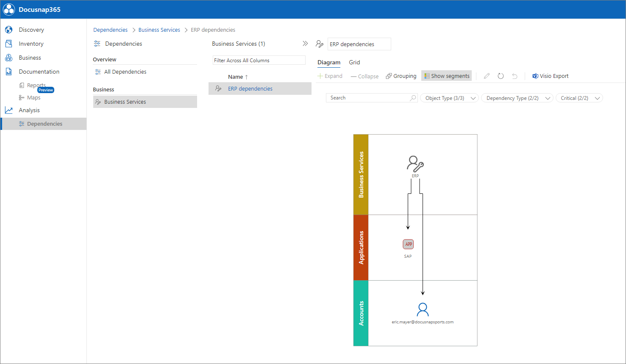Click the Documentation chart icon
Screen dimensions: 626x364
[x=8, y=72]
